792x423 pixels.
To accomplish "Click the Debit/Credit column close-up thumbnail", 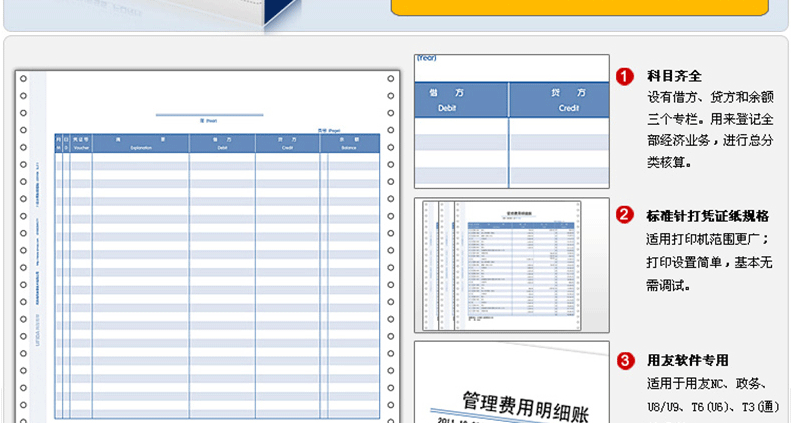I will tap(512, 121).
